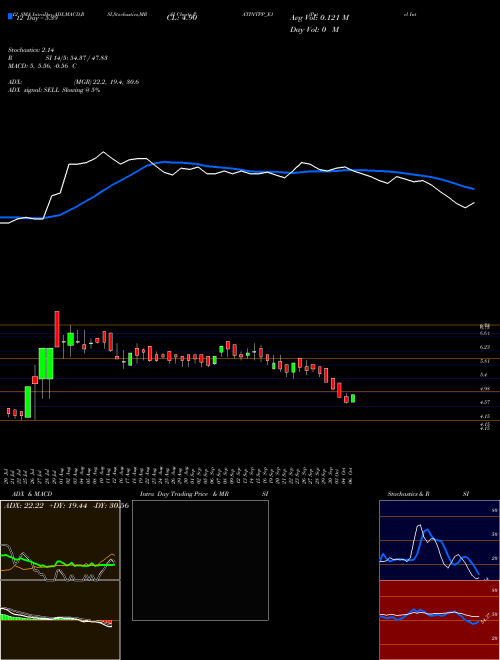Select the 'ADX: 22.22' value
The height and width of the screenshot is (660, 500).
click(24, 506)
